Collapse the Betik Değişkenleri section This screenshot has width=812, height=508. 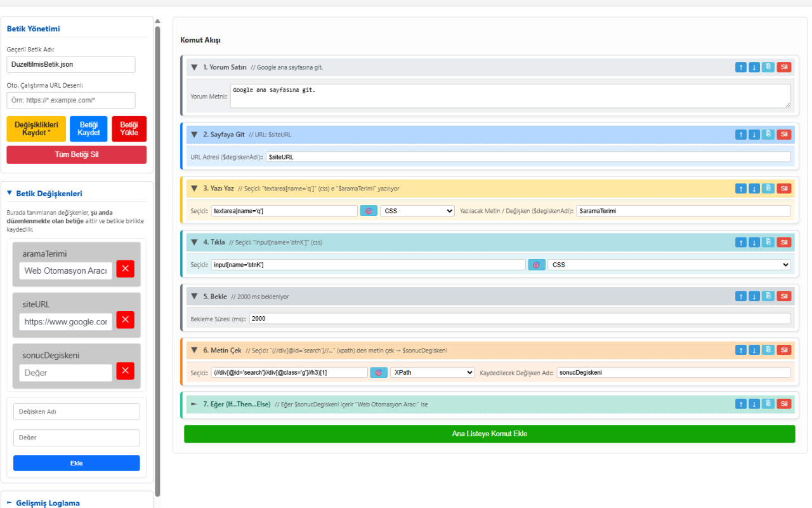coord(10,193)
